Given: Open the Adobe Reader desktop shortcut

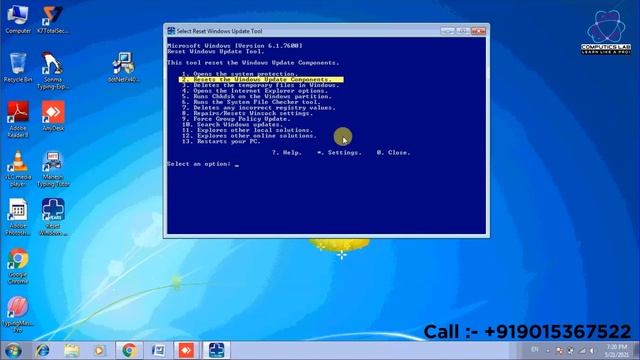Looking at the screenshot, I should 18,119.
